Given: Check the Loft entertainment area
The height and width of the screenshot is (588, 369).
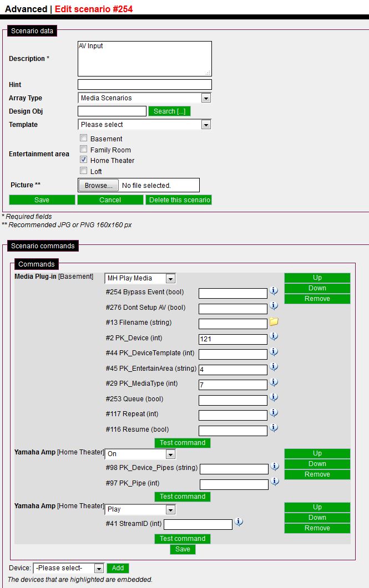Looking at the screenshot, I should tap(84, 171).
